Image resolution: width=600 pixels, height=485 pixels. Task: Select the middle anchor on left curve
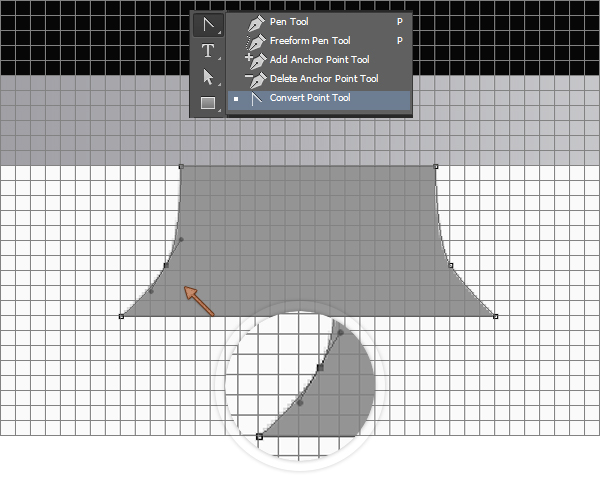point(166,265)
